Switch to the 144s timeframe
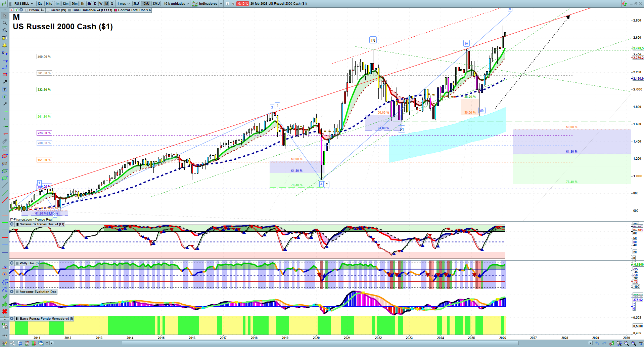This screenshot has width=644, height=347. point(49,4)
